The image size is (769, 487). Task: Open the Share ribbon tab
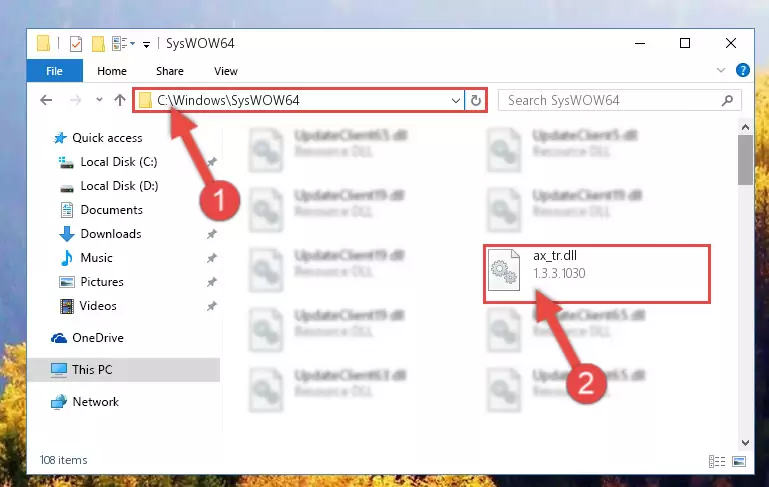170,71
